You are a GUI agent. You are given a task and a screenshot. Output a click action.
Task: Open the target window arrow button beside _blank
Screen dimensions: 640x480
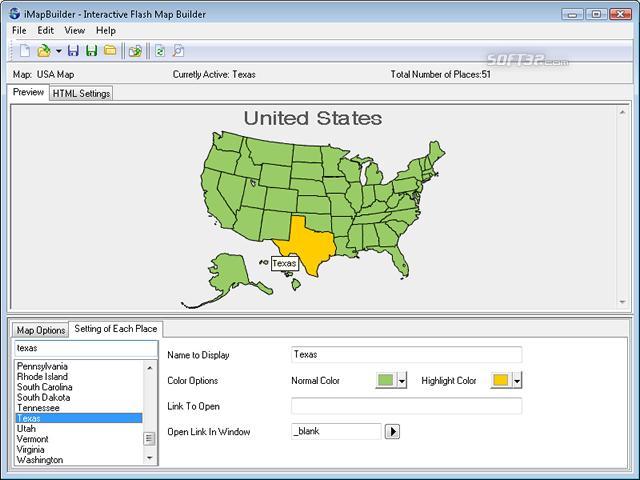392,431
